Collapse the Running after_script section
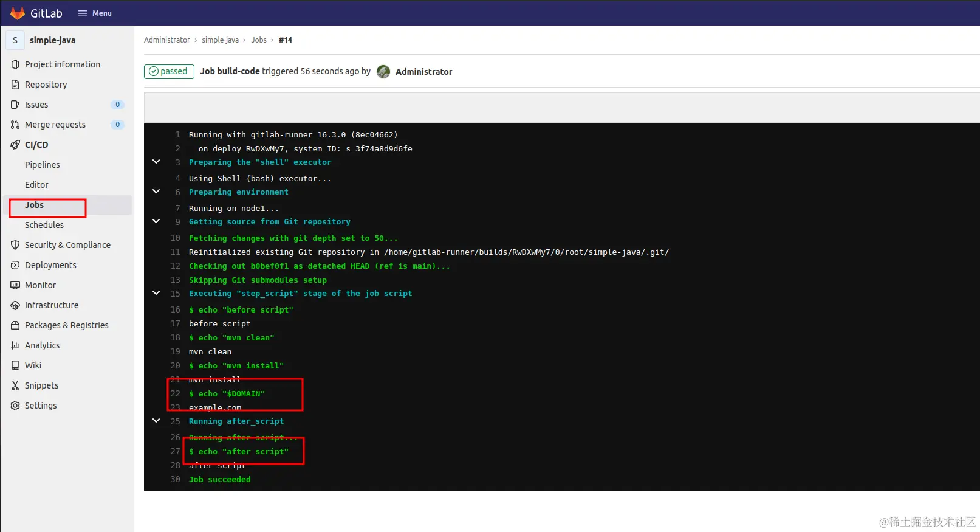 click(156, 421)
